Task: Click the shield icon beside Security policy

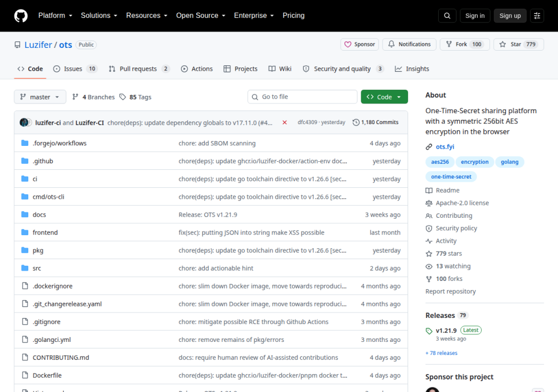Action: [429, 228]
